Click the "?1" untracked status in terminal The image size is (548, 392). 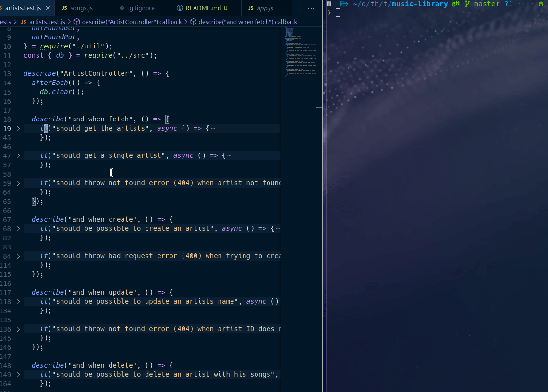509,4
